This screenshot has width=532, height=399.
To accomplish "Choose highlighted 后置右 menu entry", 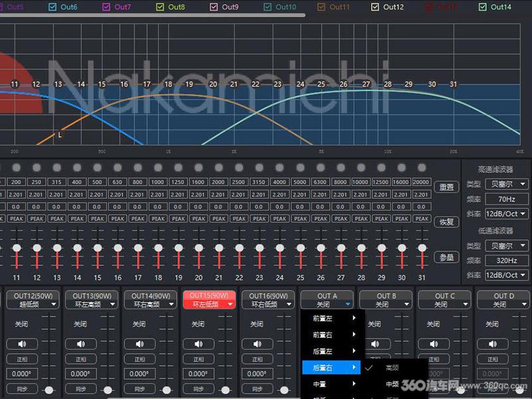I will (x=331, y=368).
